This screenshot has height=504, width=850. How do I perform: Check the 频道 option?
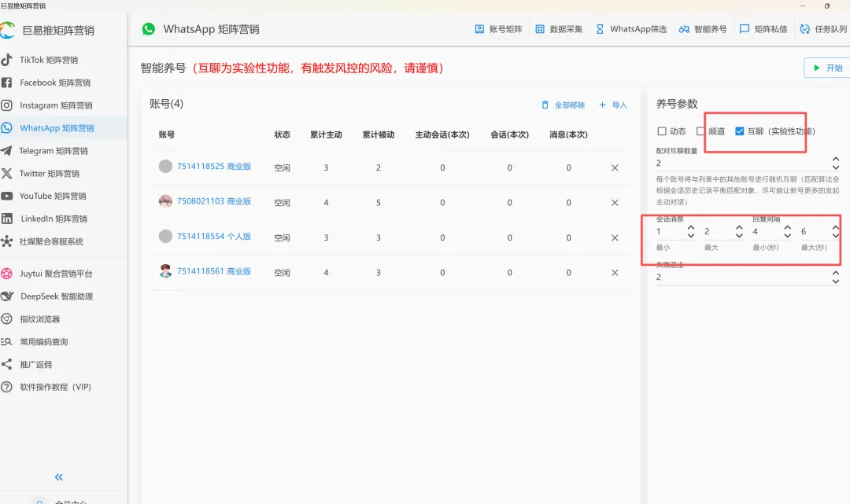coord(700,131)
